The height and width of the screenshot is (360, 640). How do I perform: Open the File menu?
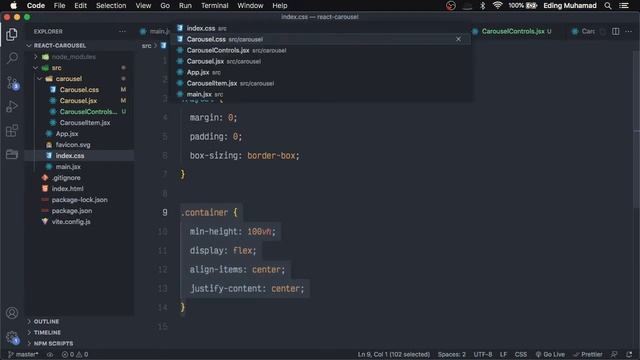pos(59,6)
